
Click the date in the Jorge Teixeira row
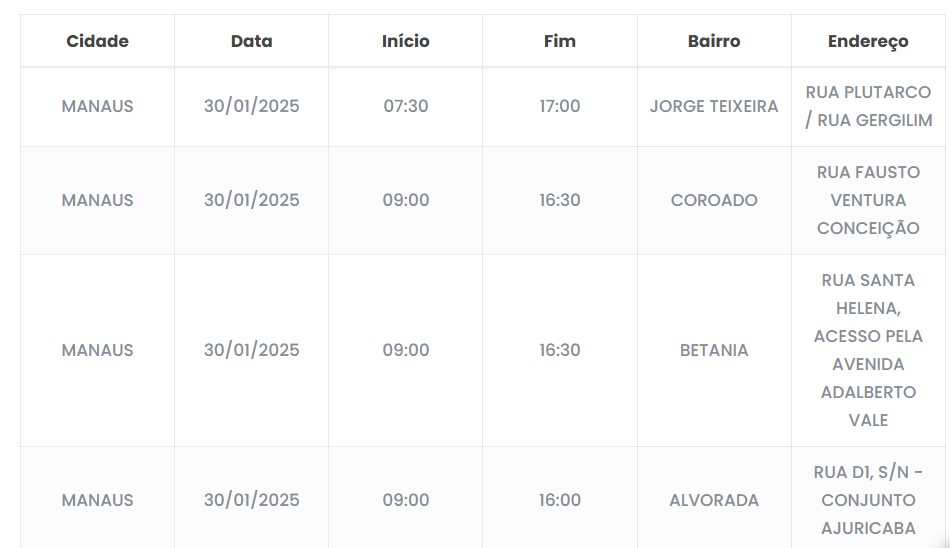point(251,106)
